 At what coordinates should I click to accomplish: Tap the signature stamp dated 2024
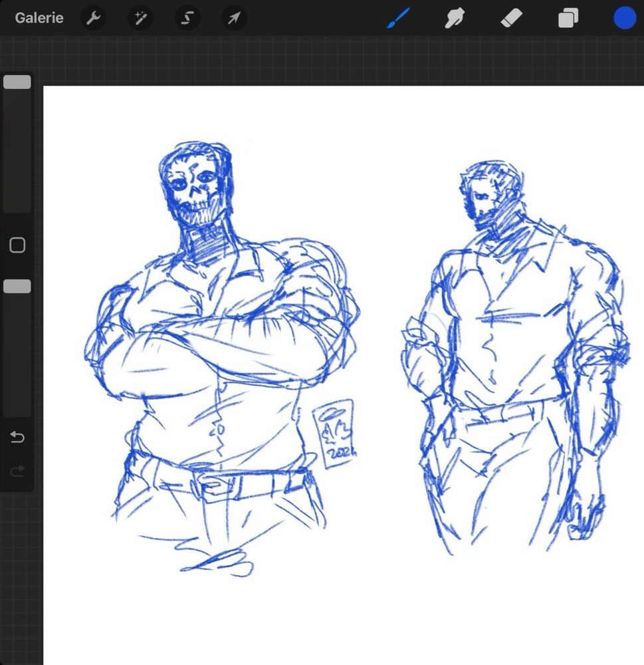pyautogui.click(x=332, y=434)
